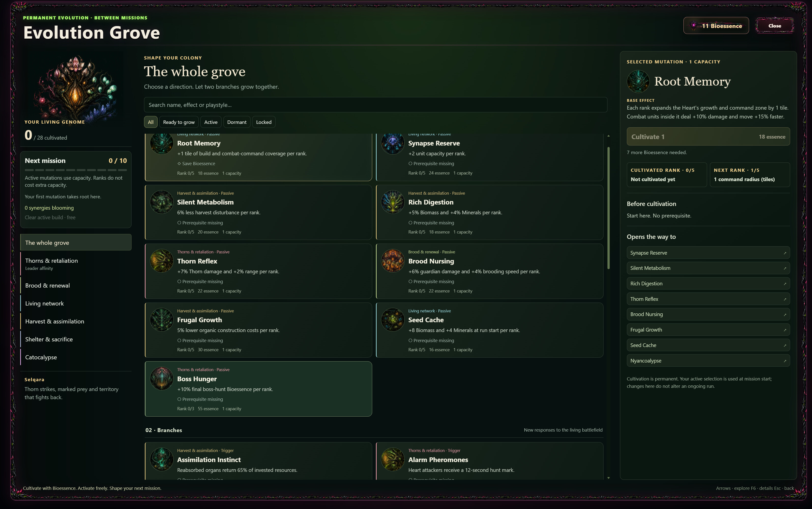Screen dimensions: 812x509
Task: Click the Cultivate 1 button
Action: (708, 137)
